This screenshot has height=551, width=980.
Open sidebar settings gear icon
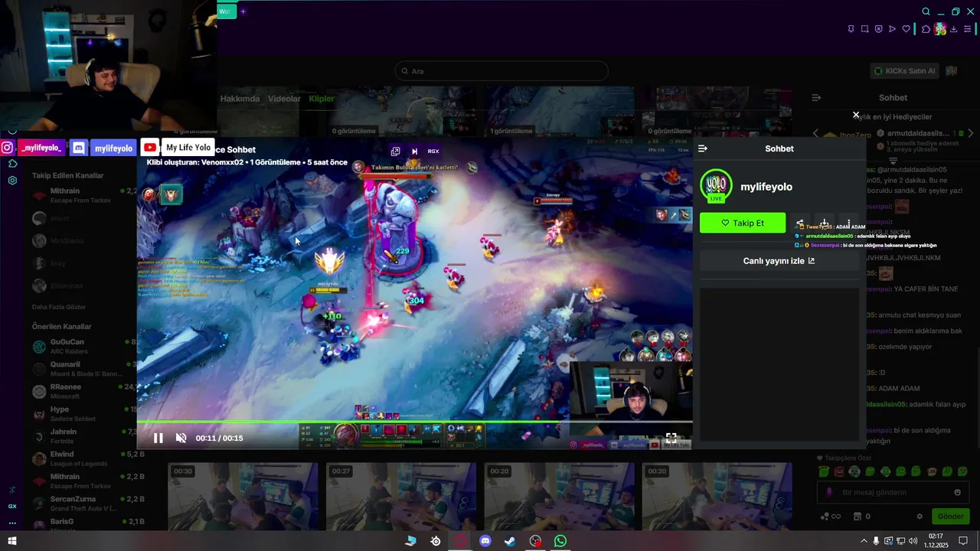pyautogui.click(x=12, y=181)
